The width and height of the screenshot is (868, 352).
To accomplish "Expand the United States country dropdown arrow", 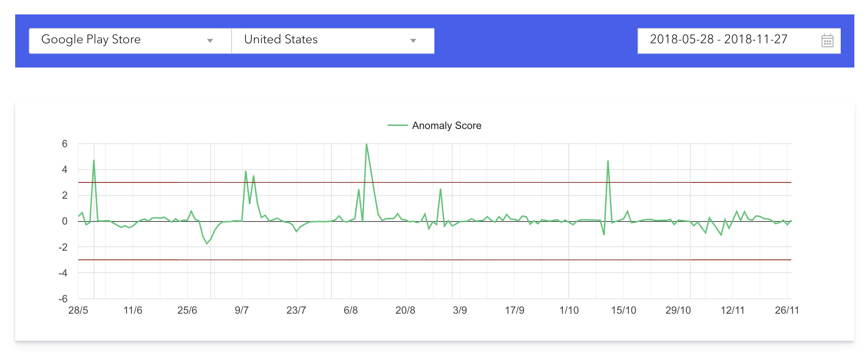I will tap(413, 41).
